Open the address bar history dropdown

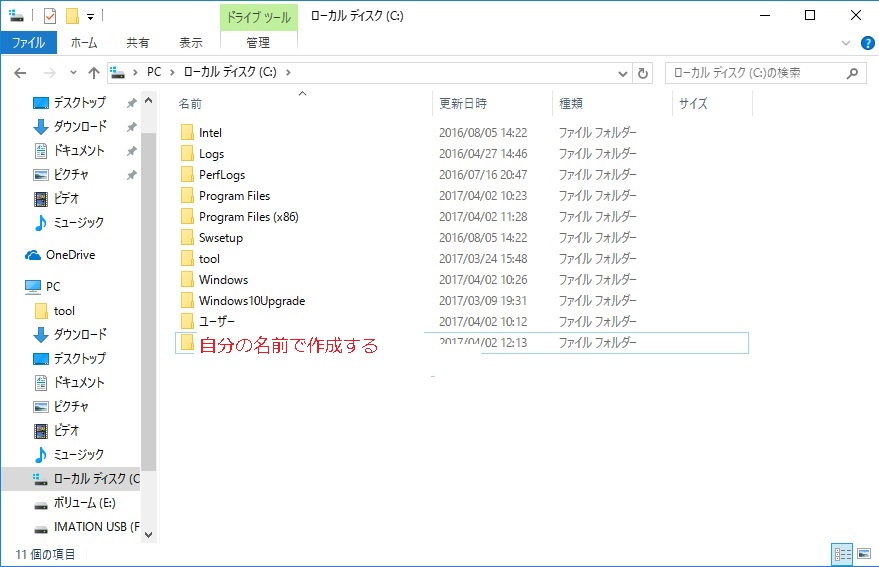[623, 73]
